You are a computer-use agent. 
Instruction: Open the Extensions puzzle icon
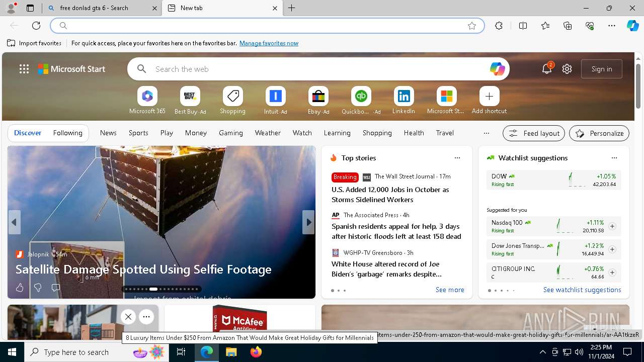point(499,26)
